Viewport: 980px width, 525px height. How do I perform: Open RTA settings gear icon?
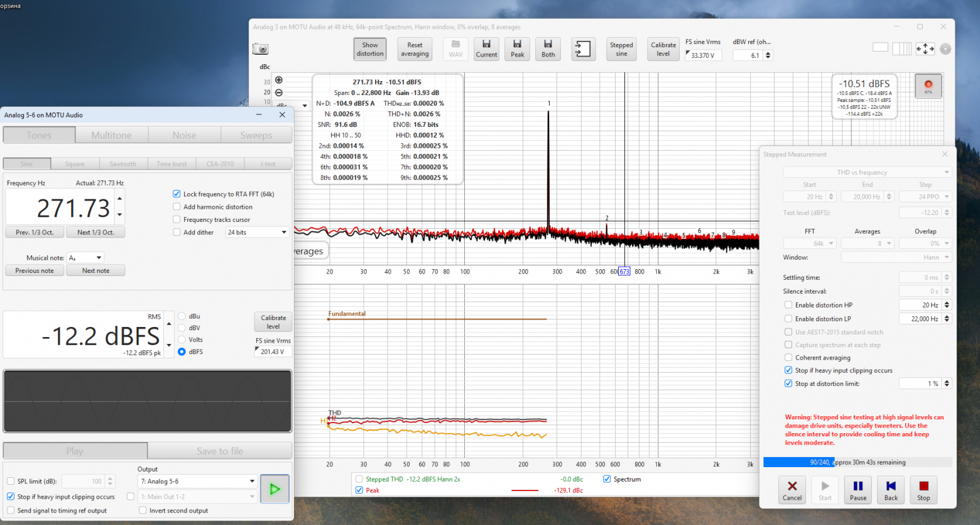point(945,48)
